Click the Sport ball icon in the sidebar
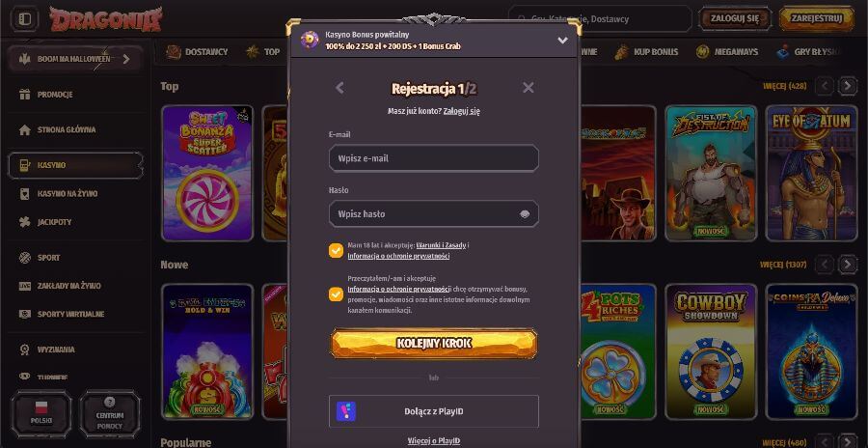This screenshot has height=448, width=868. (x=24, y=257)
